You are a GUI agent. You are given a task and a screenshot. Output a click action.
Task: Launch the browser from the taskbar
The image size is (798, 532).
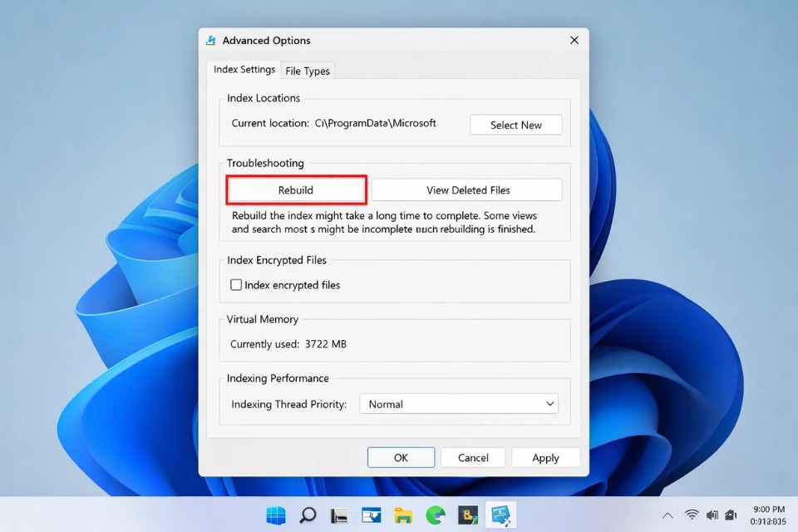[435, 515]
